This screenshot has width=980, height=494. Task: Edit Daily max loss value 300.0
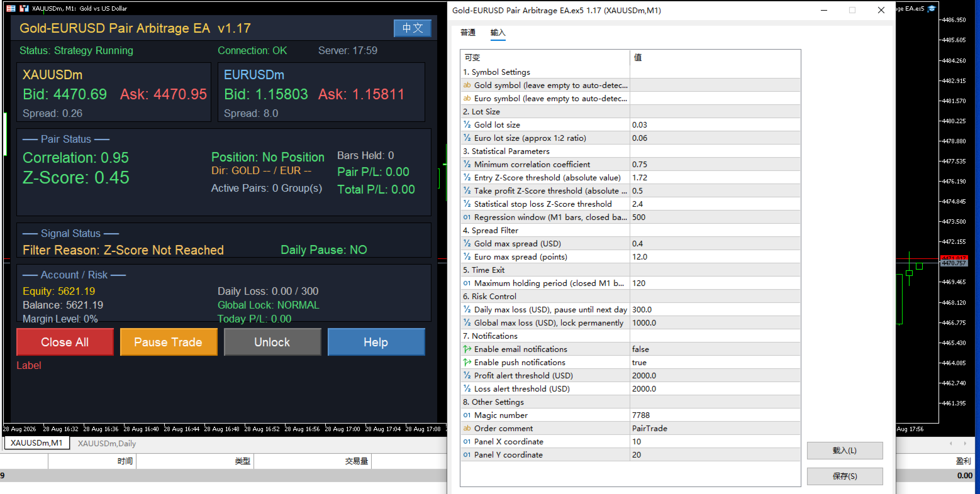pyautogui.click(x=715, y=309)
